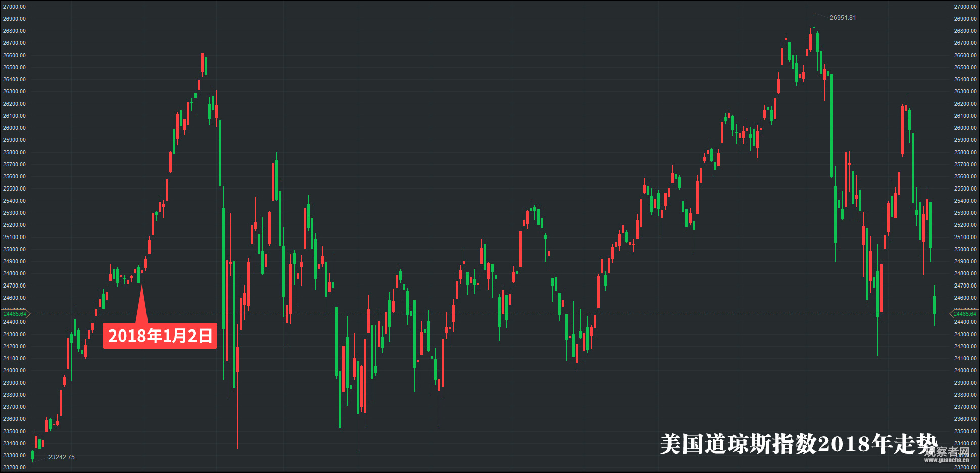Click the 25500.00 label on left axis

[x=14, y=188]
